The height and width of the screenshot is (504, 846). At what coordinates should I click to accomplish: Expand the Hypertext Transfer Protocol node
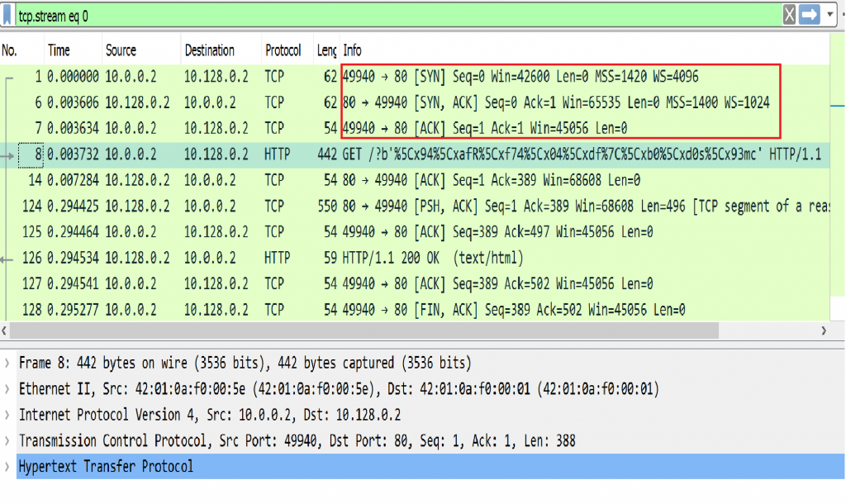coord(7,467)
